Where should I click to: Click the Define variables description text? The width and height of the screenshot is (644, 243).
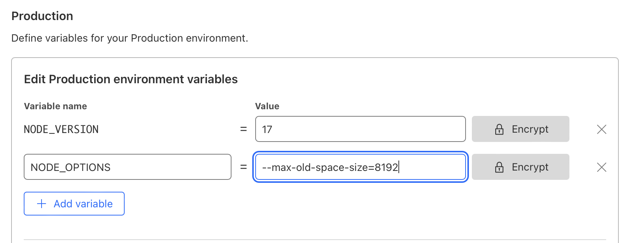[x=129, y=38]
